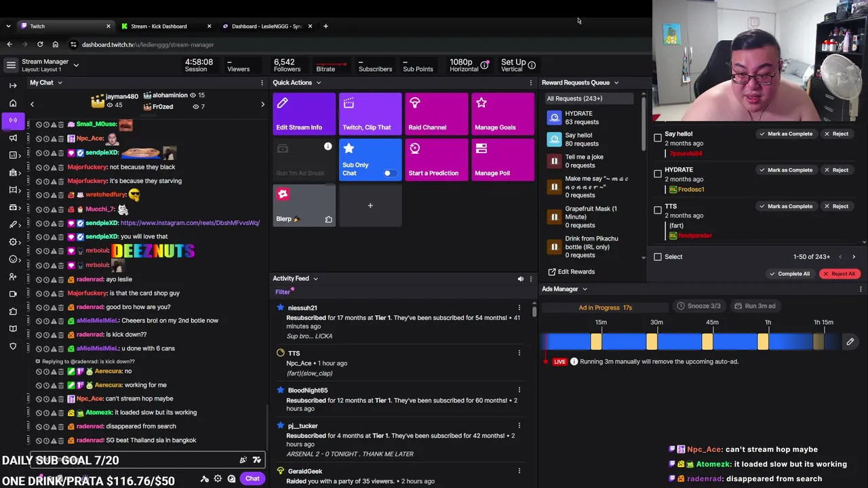Check the HYDRATE reward request checkbox
Viewport: 868px width, 488px height.
point(658,174)
